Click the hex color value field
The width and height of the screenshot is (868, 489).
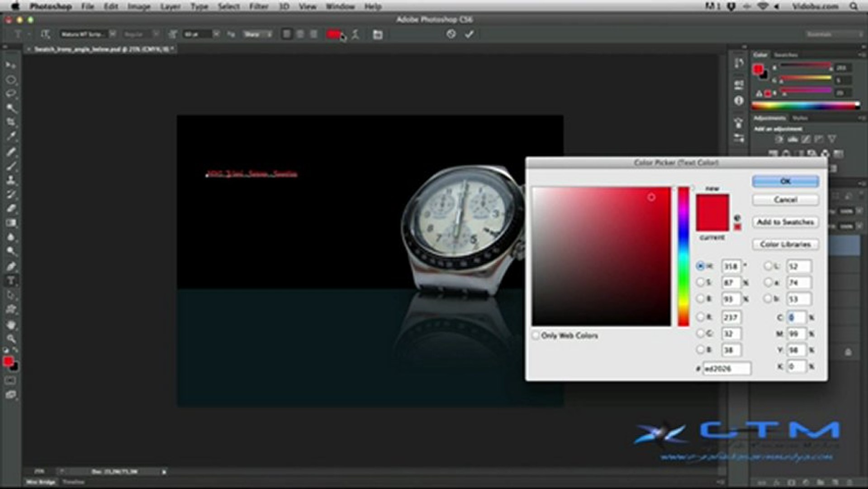[727, 369]
